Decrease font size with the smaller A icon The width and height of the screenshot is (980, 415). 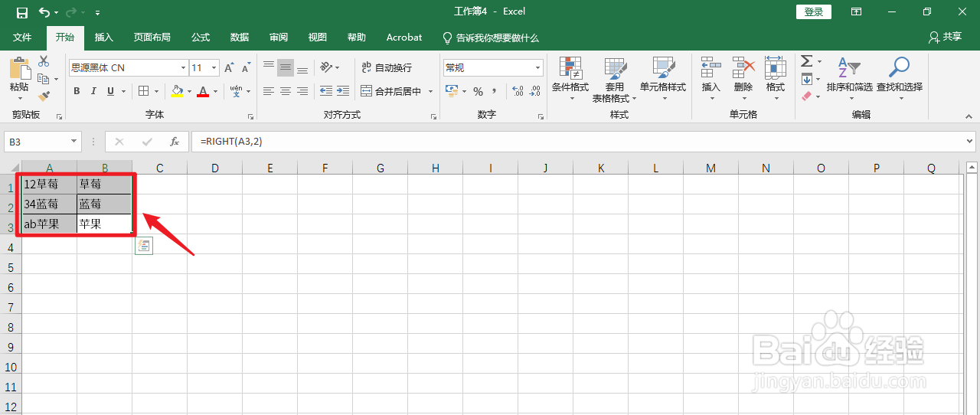[246, 68]
